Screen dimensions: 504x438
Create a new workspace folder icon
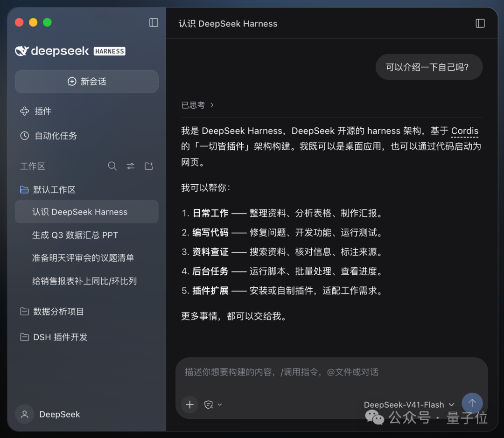(149, 166)
